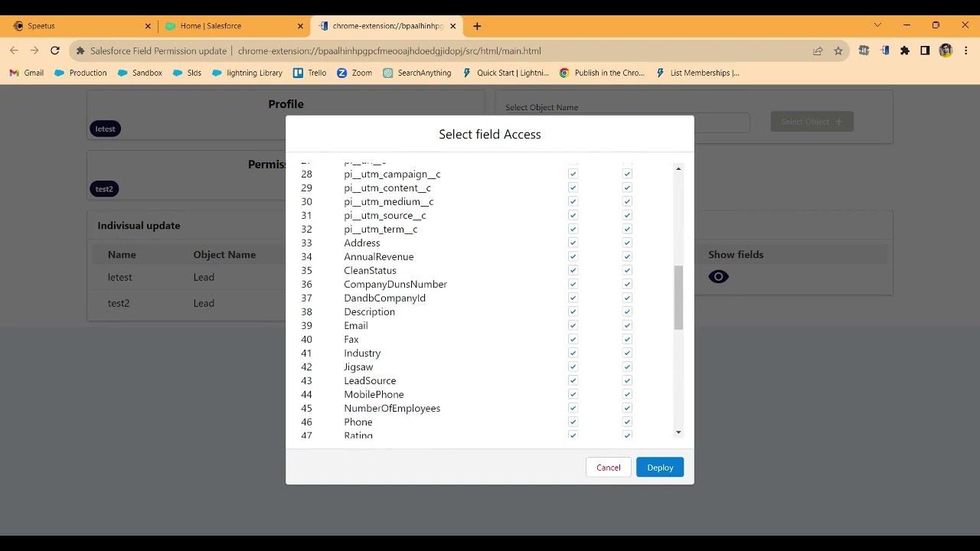Image resolution: width=980 pixels, height=551 pixels.
Task: Uncheck second checkbox in the Email row
Action: pyautogui.click(x=627, y=325)
